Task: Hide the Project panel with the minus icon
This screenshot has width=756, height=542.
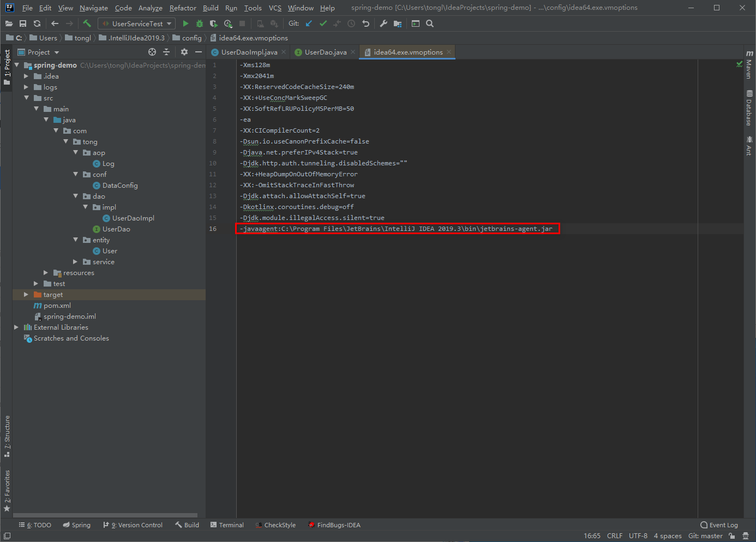Action: 199,52
